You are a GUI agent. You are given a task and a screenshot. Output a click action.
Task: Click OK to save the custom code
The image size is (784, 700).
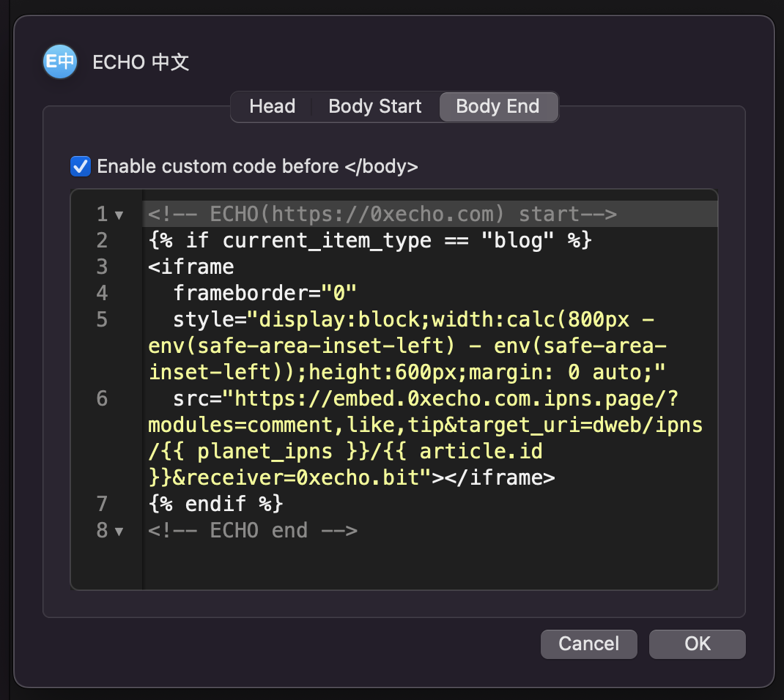tap(696, 644)
